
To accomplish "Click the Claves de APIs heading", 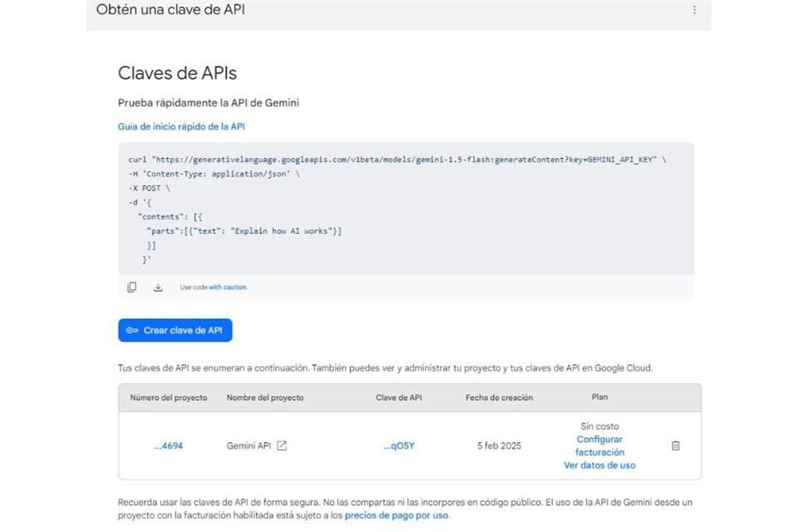I will pos(177,73).
